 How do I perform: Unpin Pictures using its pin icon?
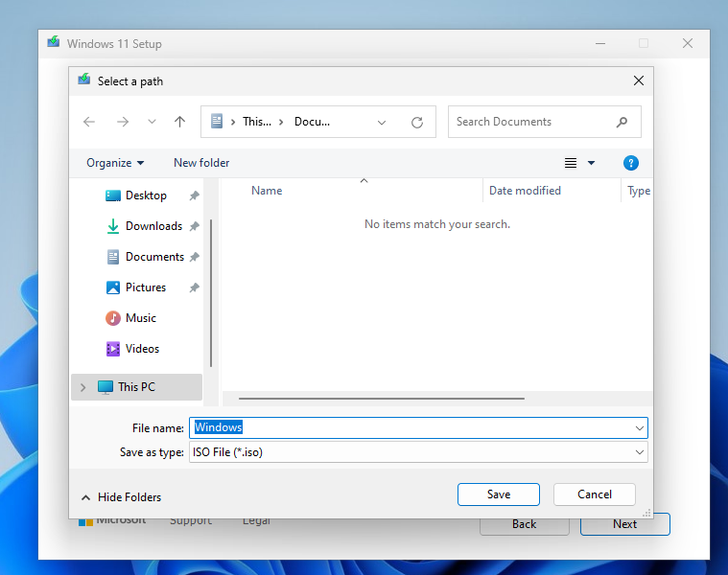click(194, 287)
